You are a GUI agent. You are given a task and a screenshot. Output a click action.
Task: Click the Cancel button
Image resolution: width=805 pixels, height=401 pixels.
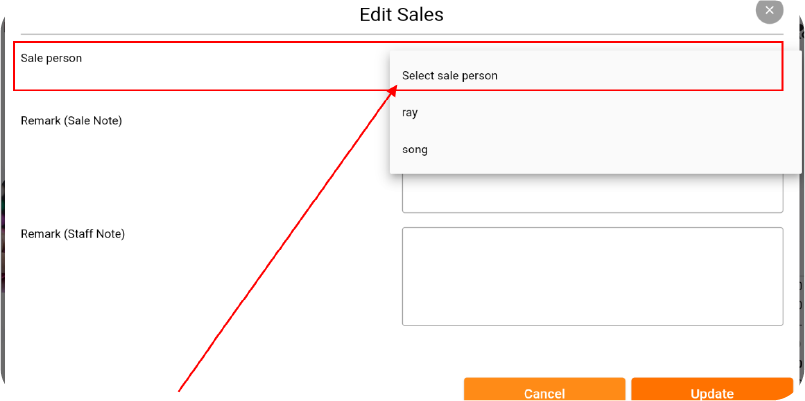544,389
